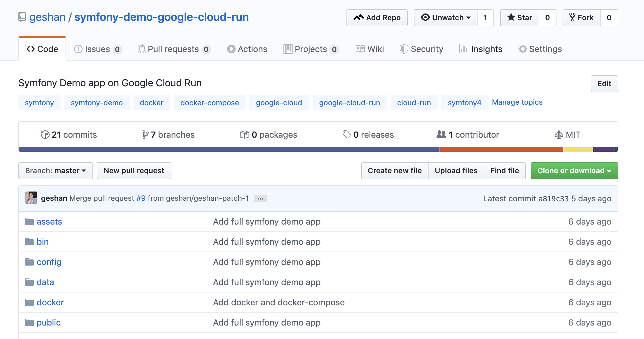Click the branches fork icon

(145, 135)
